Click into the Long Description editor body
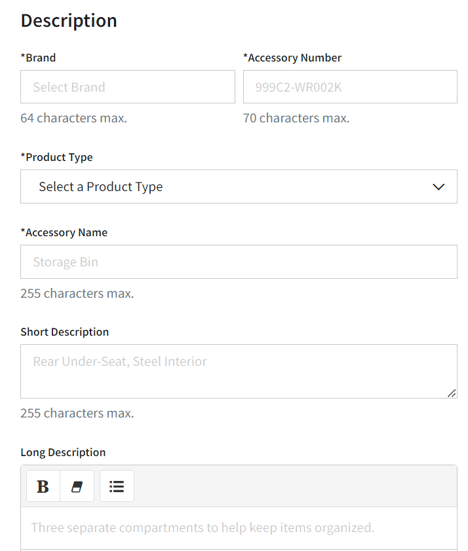468x551 pixels. coord(239,529)
